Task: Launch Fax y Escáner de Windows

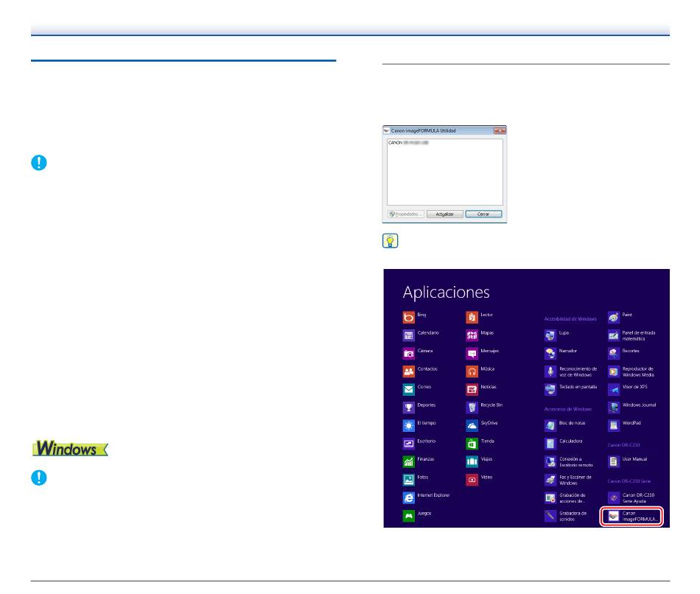Action: (568, 480)
